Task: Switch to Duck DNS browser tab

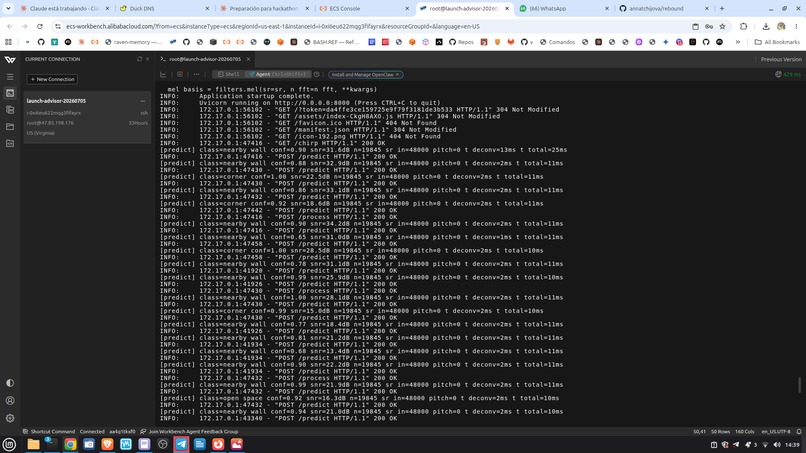Action: pyautogui.click(x=164, y=9)
